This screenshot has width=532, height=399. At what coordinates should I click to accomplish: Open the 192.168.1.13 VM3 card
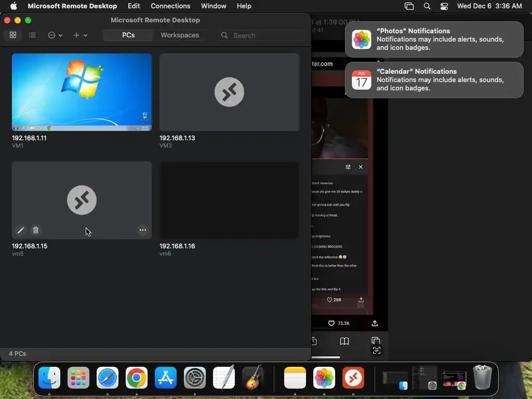tap(229, 92)
